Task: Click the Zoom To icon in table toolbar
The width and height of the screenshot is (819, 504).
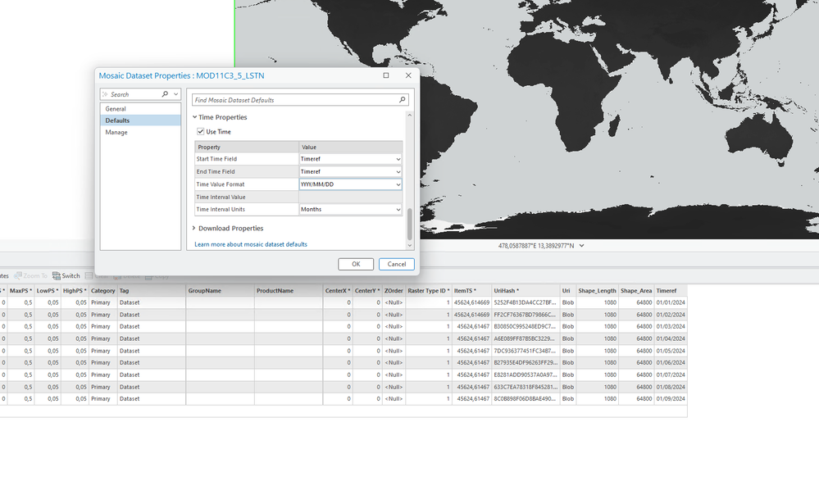Action: point(18,276)
